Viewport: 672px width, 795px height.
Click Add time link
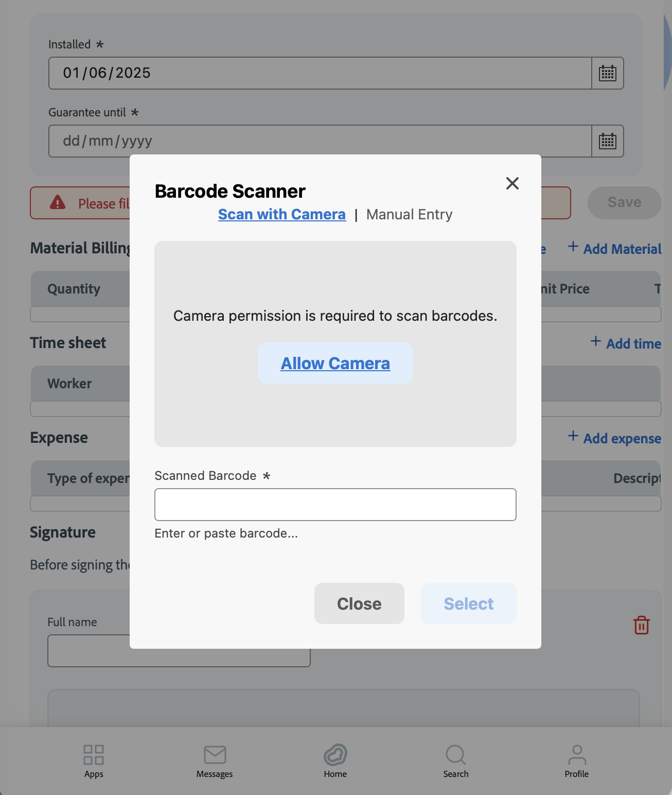click(626, 343)
